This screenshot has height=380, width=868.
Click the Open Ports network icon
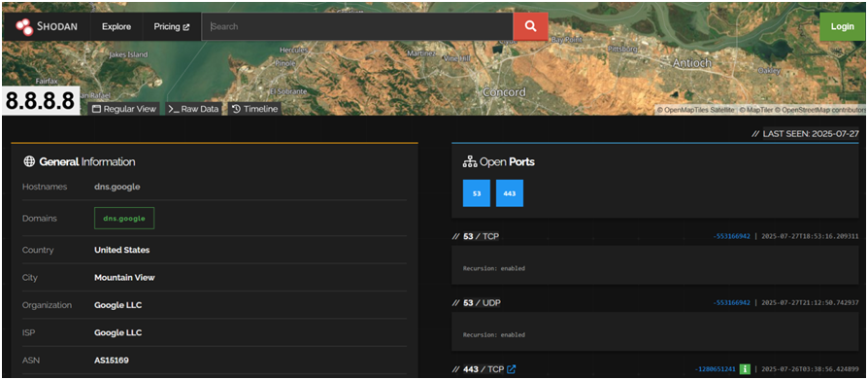[469, 162]
